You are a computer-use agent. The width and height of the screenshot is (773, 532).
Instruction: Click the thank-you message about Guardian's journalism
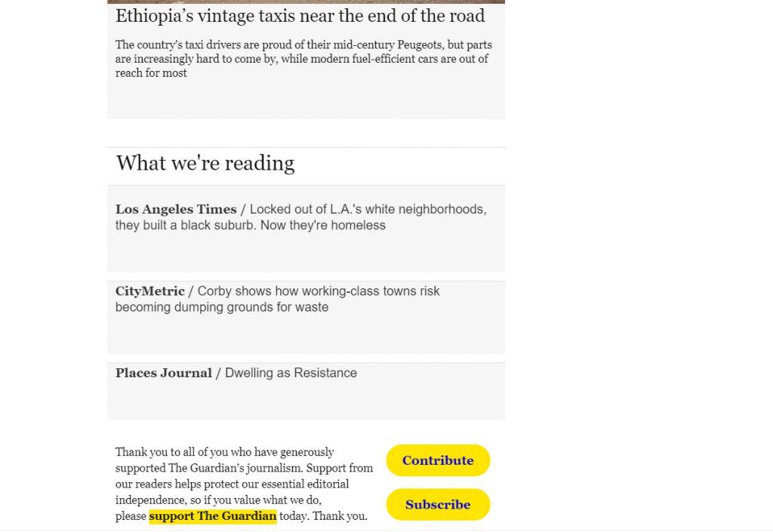click(244, 484)
